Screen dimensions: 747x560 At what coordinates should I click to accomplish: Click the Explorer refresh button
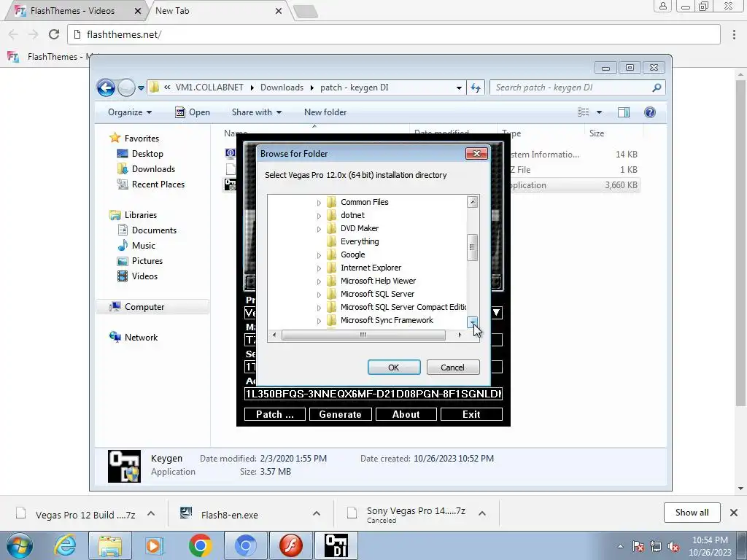476,87
